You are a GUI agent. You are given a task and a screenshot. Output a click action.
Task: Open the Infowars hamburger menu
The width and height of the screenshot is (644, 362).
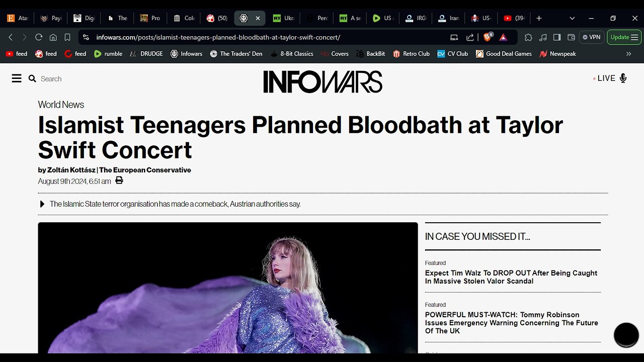pyautogui.click(x=17, y=78)
